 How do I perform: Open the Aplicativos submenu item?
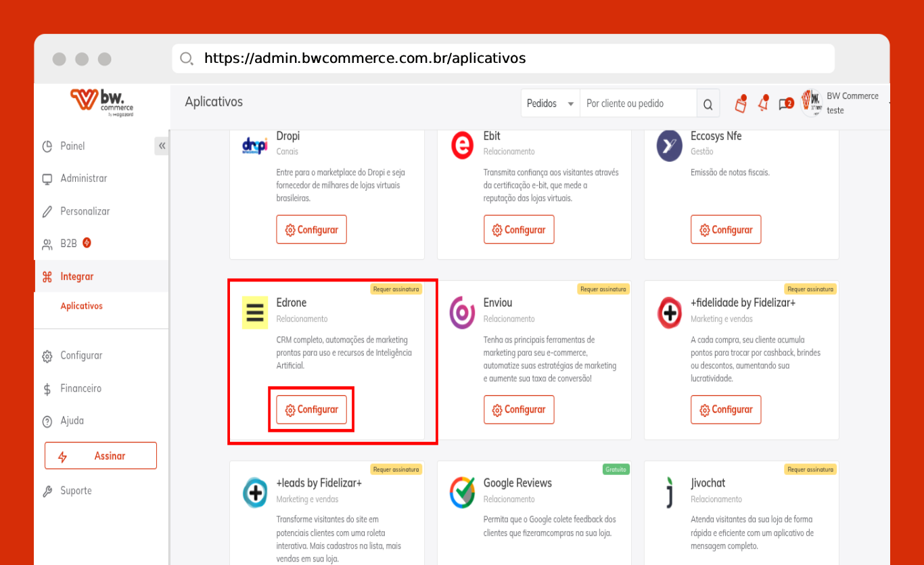coord(81,306)
